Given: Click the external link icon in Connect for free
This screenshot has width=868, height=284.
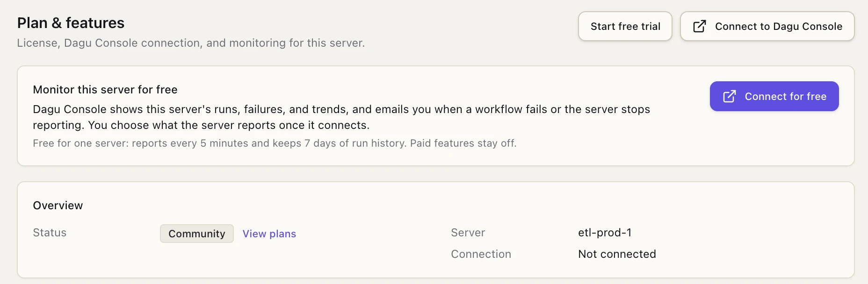Looking at the screenshot, I should pos(730,96).
